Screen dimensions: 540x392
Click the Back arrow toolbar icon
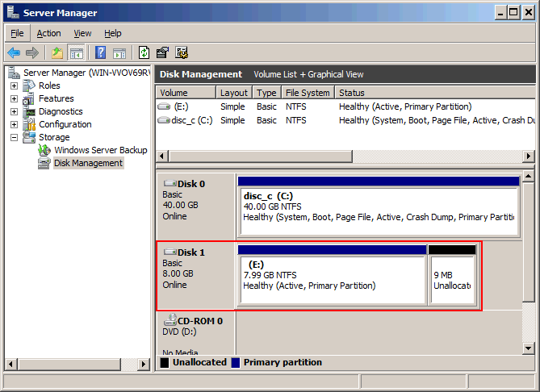click(x=14, y=52)
